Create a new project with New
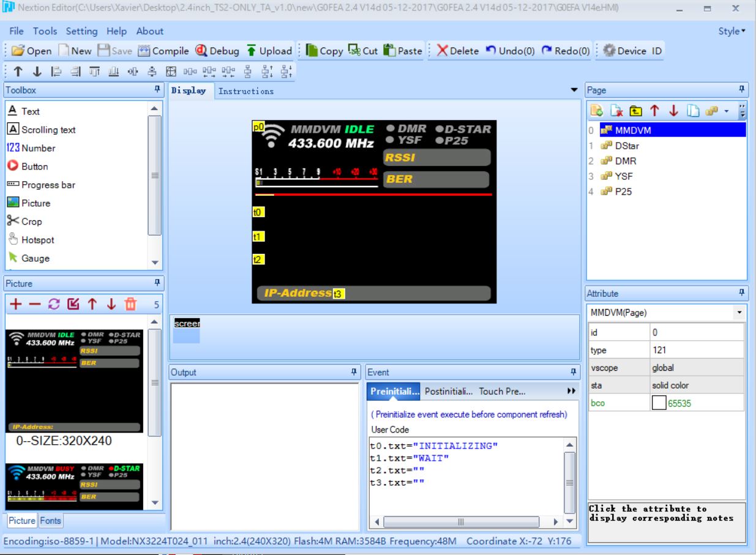The width and height of the screenshot is (756, 555). tap(75, 51)
